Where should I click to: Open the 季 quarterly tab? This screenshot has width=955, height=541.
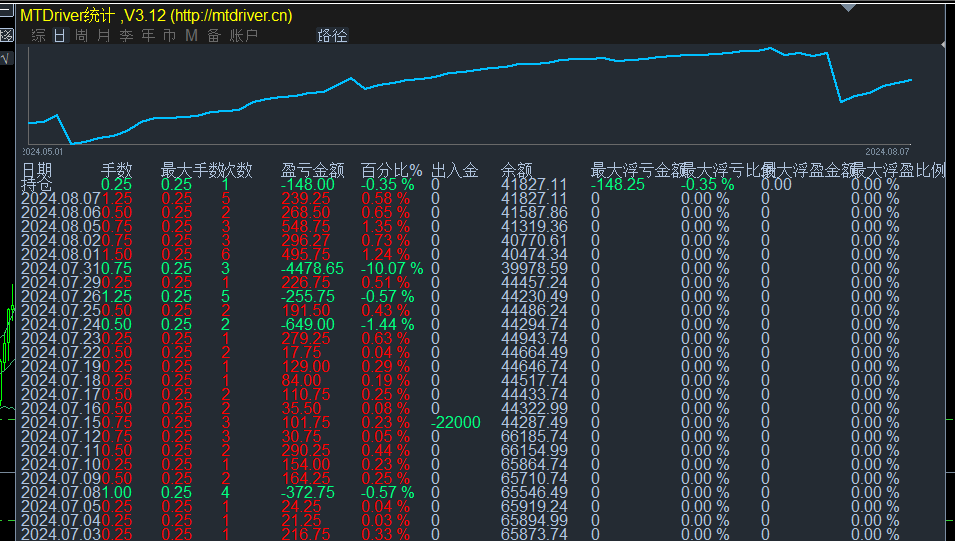pyautogui.click(x=126, y=36)
